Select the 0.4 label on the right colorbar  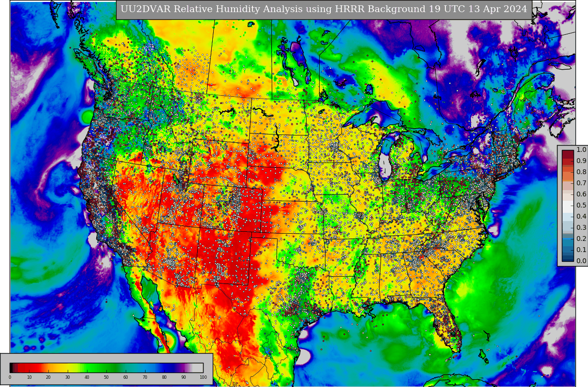click(581, 217)
